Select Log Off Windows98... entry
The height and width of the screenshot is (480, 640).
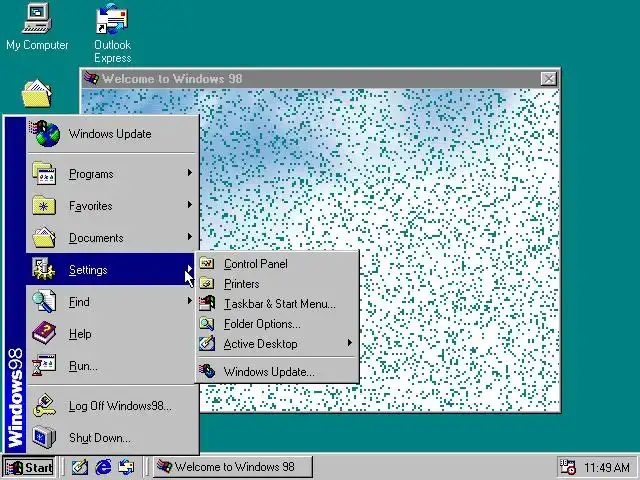112,405
